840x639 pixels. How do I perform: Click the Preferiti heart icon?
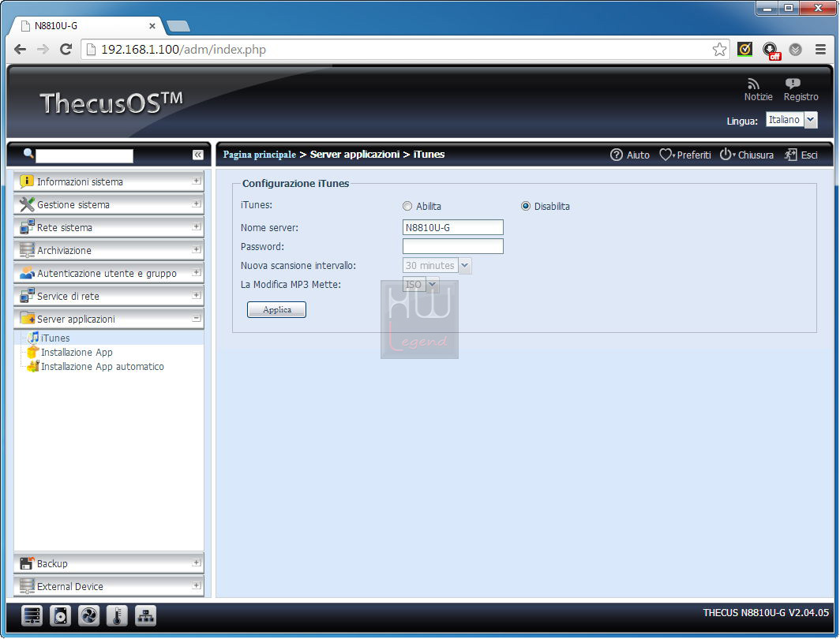665,155
